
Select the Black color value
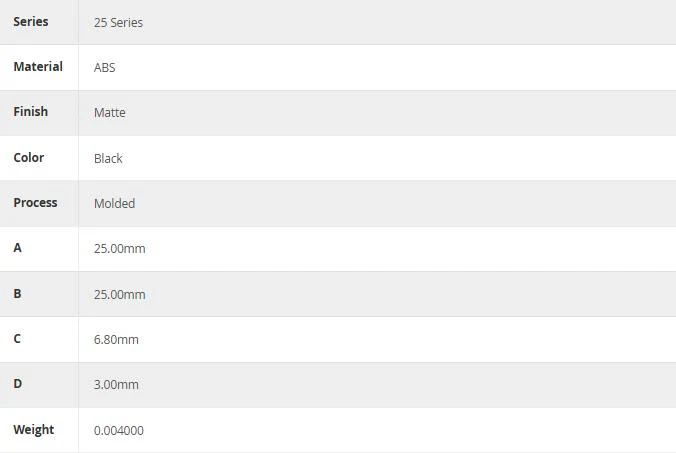point(108,158)
